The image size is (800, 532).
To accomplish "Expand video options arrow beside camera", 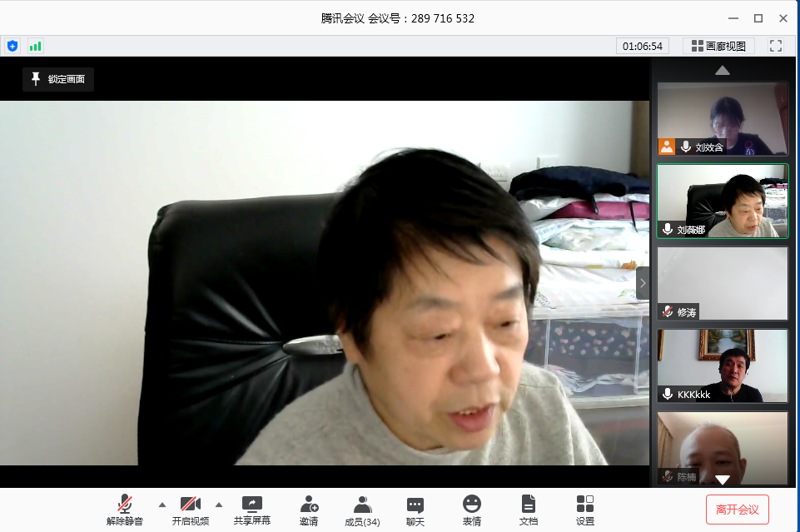I will 219,505.
